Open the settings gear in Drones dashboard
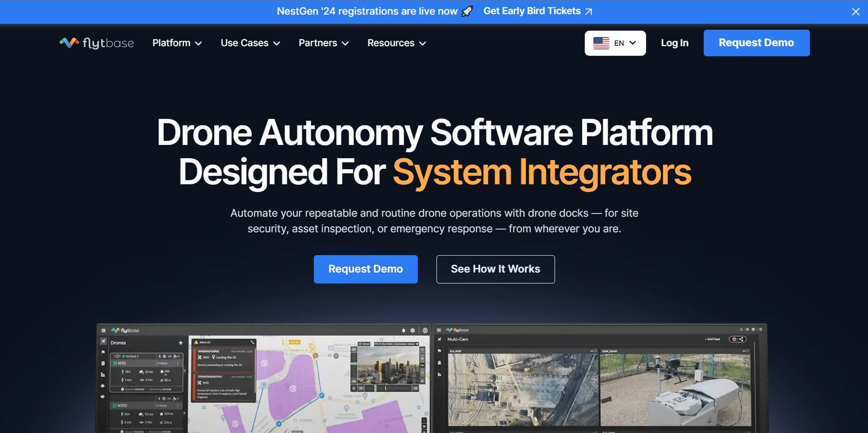 413,330
